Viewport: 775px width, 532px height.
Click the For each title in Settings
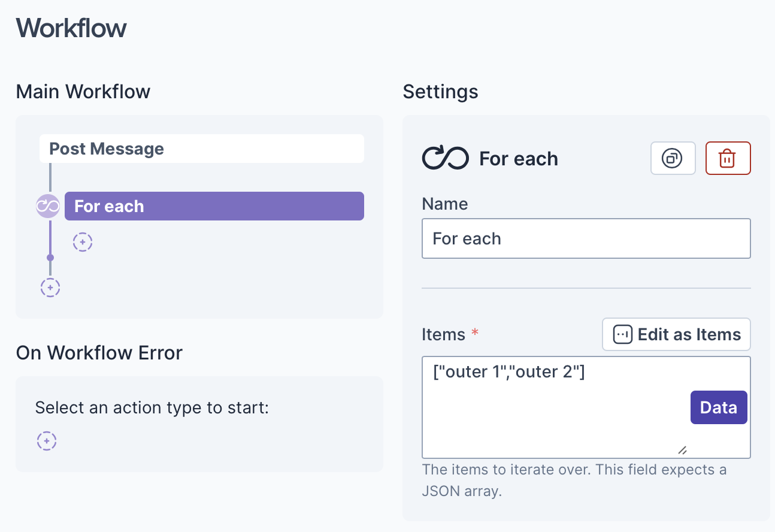click(519, 159)
